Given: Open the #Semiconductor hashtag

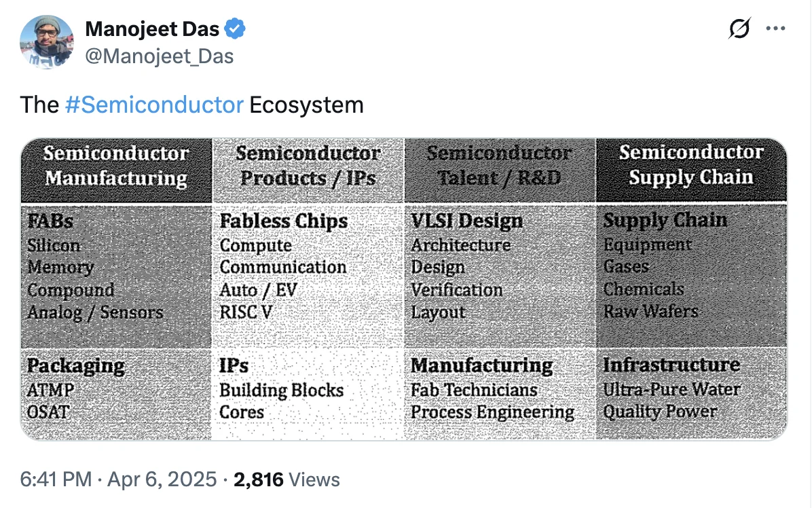Looking at the screenshot, I should pos(154,105).
